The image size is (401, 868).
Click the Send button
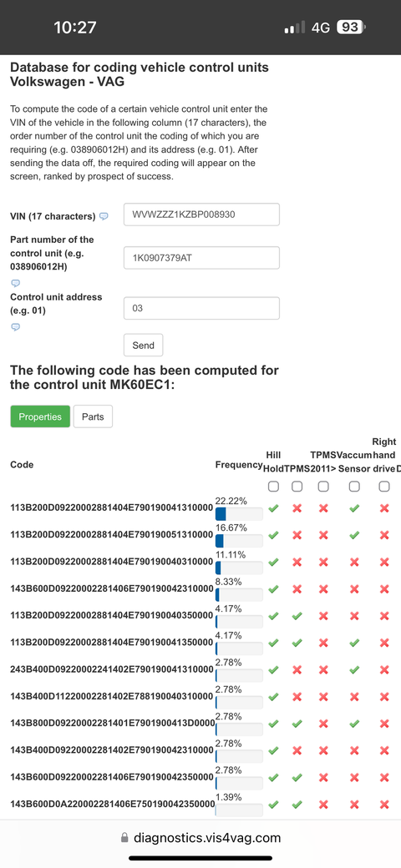[x=144, y=345]
